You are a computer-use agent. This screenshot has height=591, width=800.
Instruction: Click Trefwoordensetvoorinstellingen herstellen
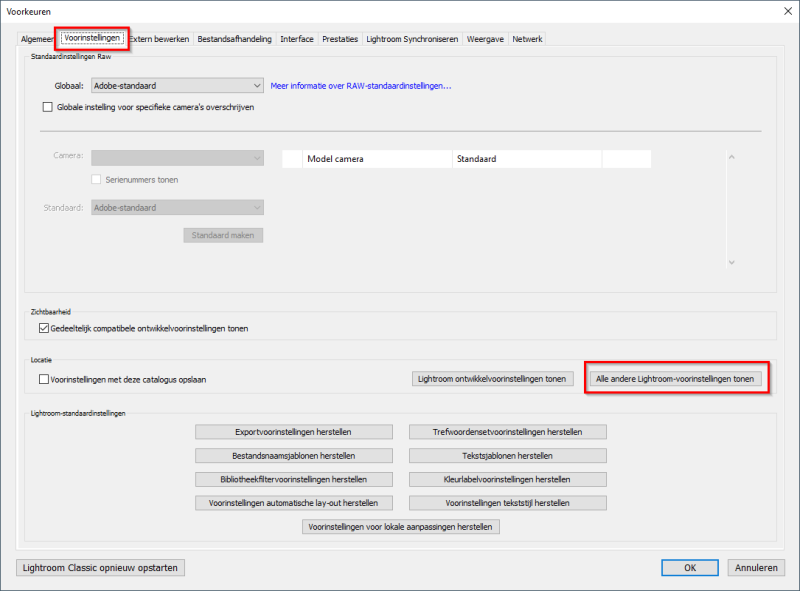click(508, 432)
